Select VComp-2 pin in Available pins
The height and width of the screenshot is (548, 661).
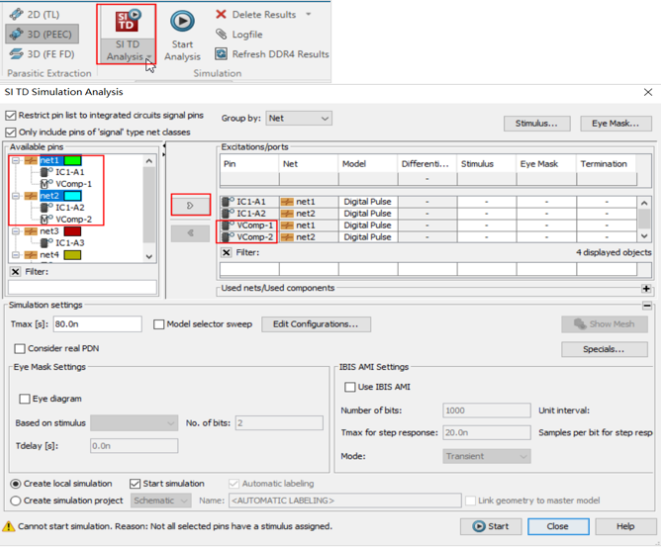tap(73, 219)
